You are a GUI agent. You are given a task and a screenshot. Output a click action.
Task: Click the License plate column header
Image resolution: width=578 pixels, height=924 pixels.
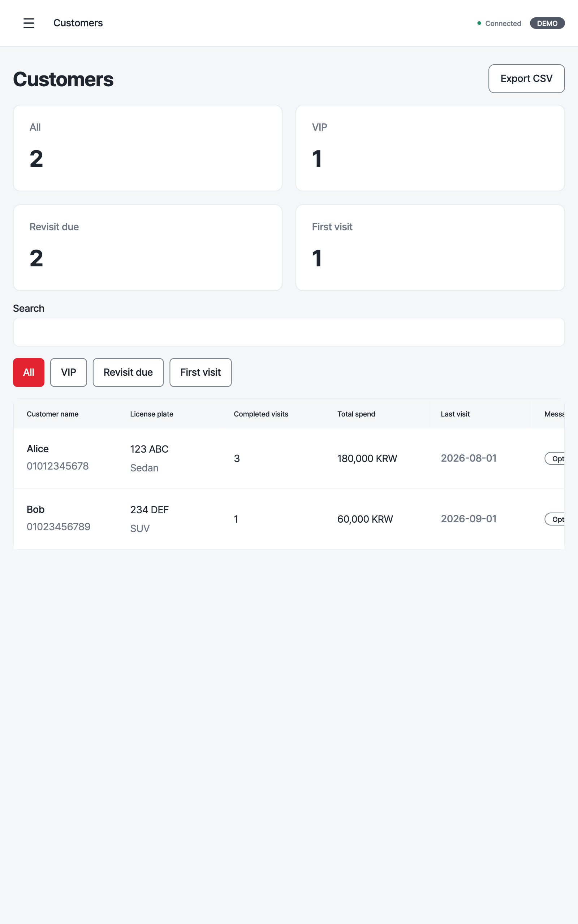click(151, 414)
